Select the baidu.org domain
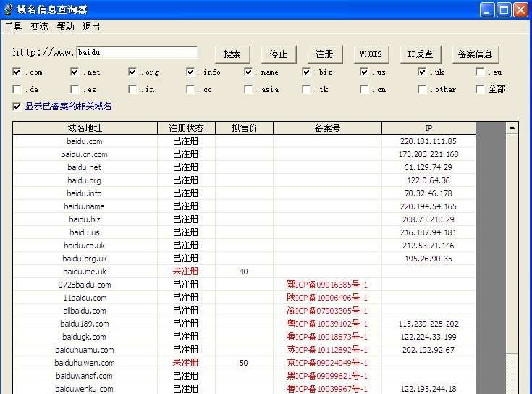532x394 pixels. point(85,180)
